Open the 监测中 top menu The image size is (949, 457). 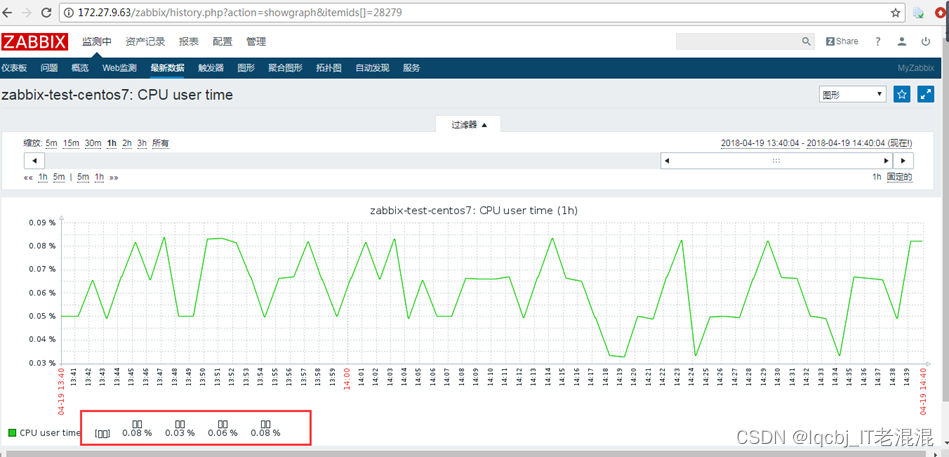click(97, 42)
